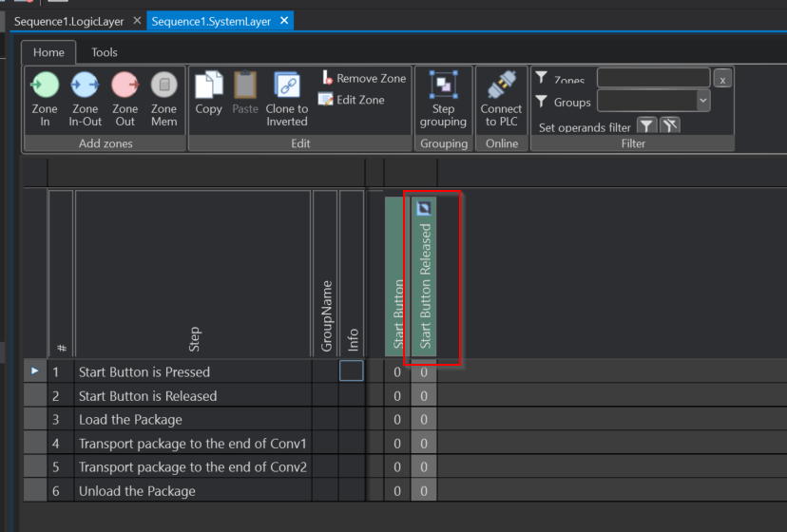Click Start Button value in Load the Package row
Viewport: 787px width, 532px height.
pyautogui.click(x=397, y=420)
